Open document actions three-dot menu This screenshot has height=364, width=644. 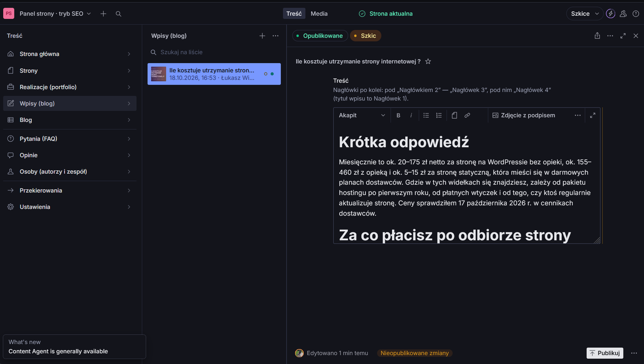pyautogui.click(x=610, y=36)
